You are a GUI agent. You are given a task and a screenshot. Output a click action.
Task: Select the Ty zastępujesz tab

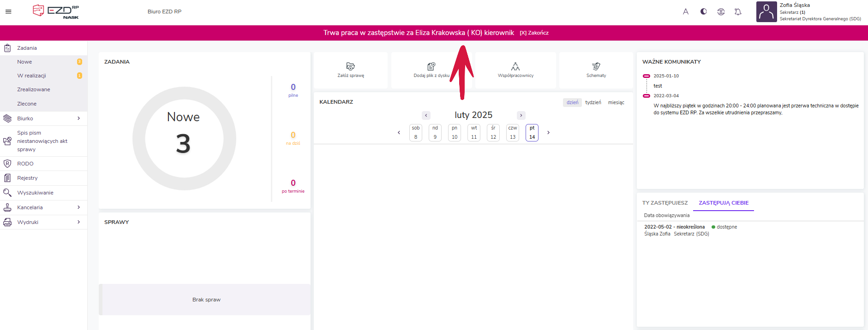point(664,203)
